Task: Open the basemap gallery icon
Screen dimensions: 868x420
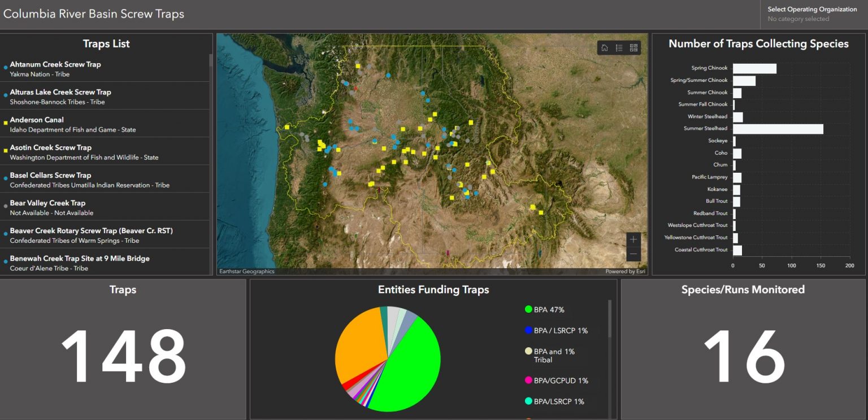Action: (633, 47)
